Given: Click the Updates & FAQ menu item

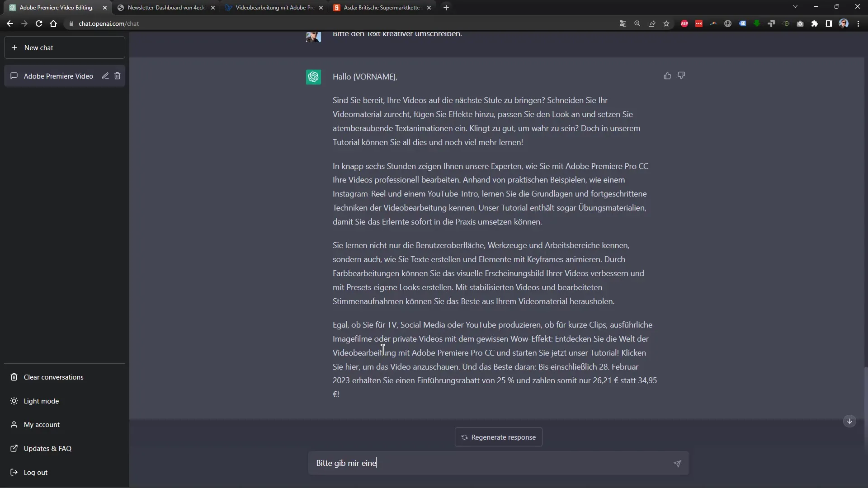Looking at the screenshot, I should (x=47, y=448).
